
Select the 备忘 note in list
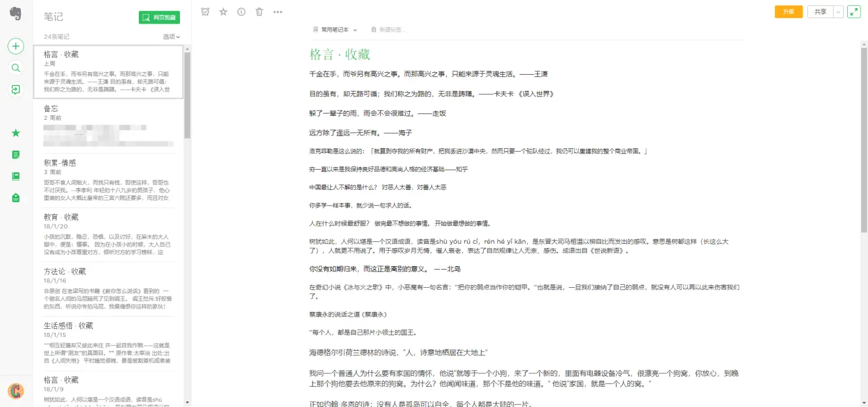[108, 126]
